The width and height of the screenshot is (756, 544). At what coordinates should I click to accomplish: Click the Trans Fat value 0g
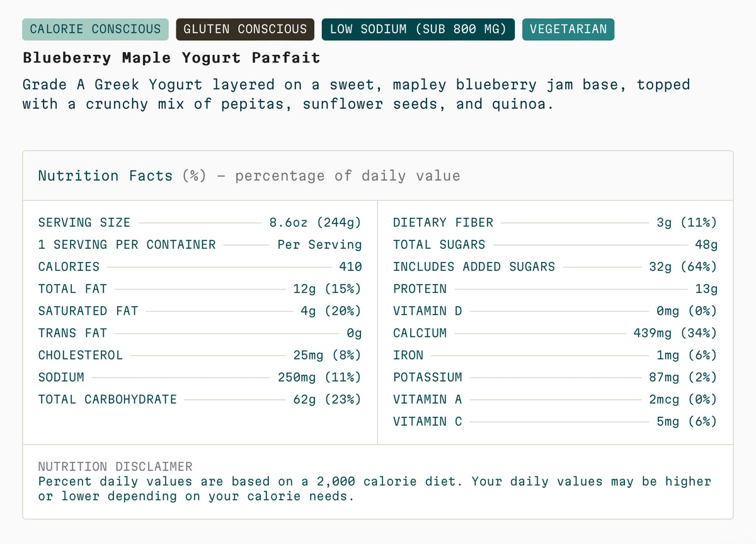pos(355,332)
